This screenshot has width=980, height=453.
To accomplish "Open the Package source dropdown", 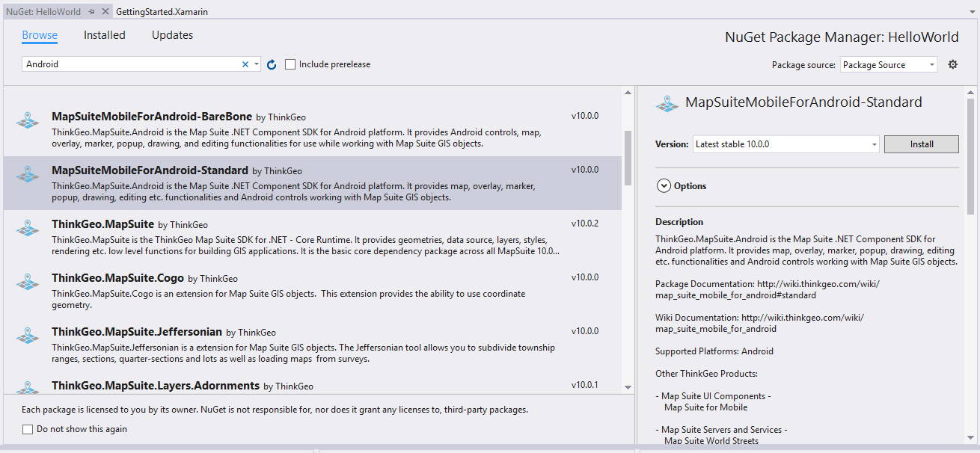I will coord(889,65).
